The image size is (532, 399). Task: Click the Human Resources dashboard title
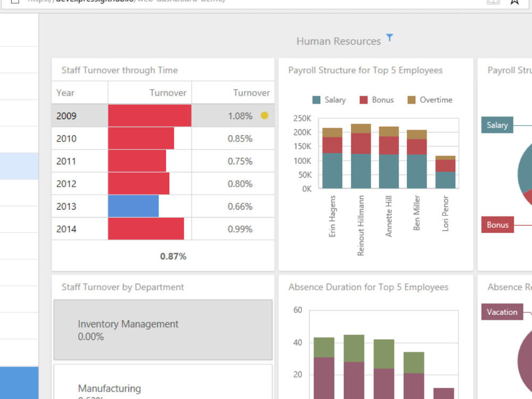click(x=338, y=41)
